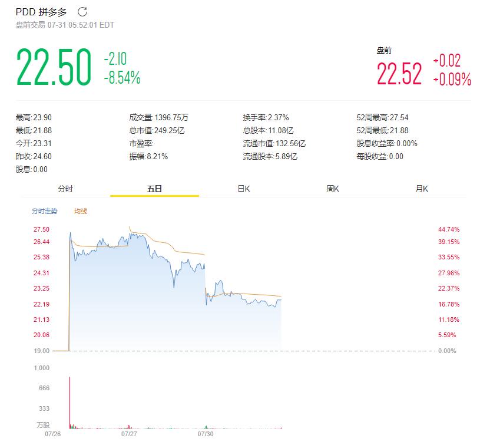Screen dimensions: 480x448
Task: Click the PDD 拼多多 stock name
Action: (x=40, y=10)
